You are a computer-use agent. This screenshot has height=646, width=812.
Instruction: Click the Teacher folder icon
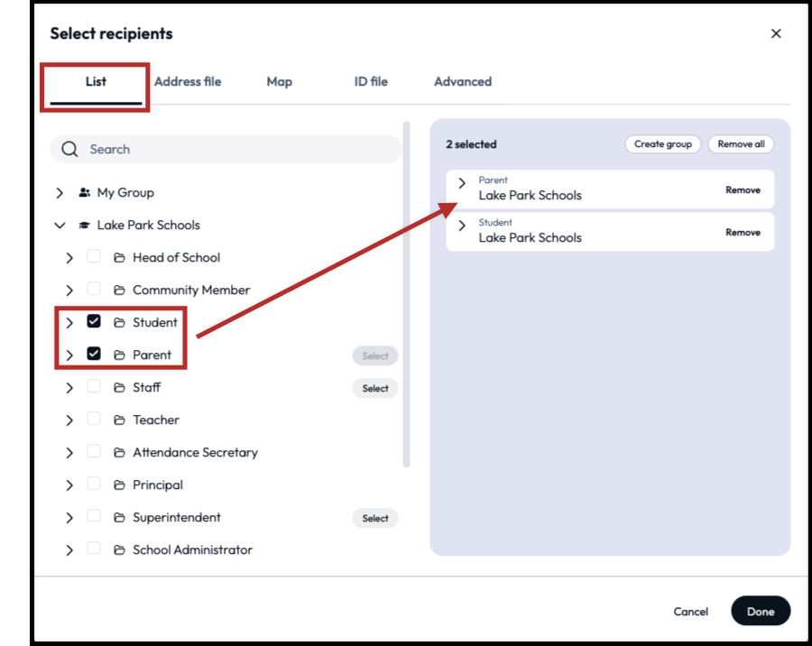[x=119, y=420]
